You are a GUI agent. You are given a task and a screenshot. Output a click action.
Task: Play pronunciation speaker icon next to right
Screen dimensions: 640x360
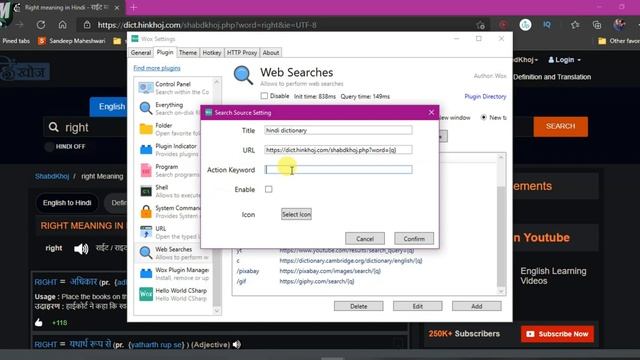click(81, 248)
